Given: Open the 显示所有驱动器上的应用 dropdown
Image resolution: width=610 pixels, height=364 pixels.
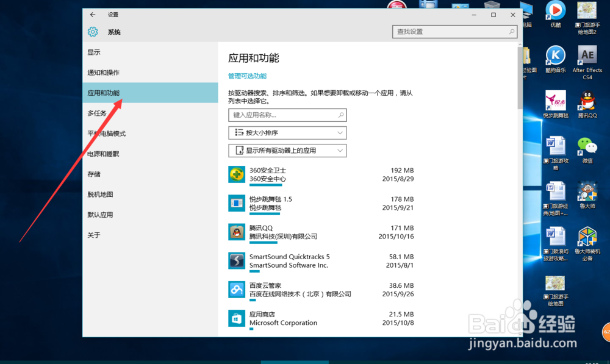Looking at the screenshot, I should [x=287, y=151].
